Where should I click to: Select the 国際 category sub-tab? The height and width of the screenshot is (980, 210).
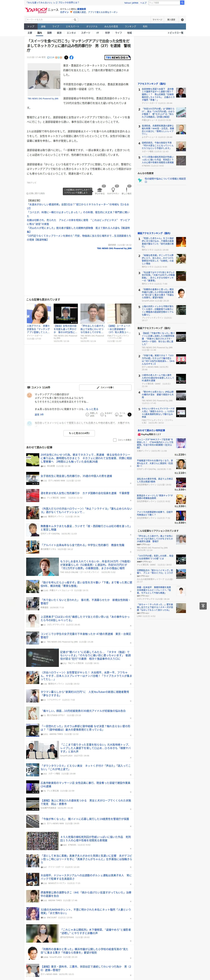click(50, 33)
